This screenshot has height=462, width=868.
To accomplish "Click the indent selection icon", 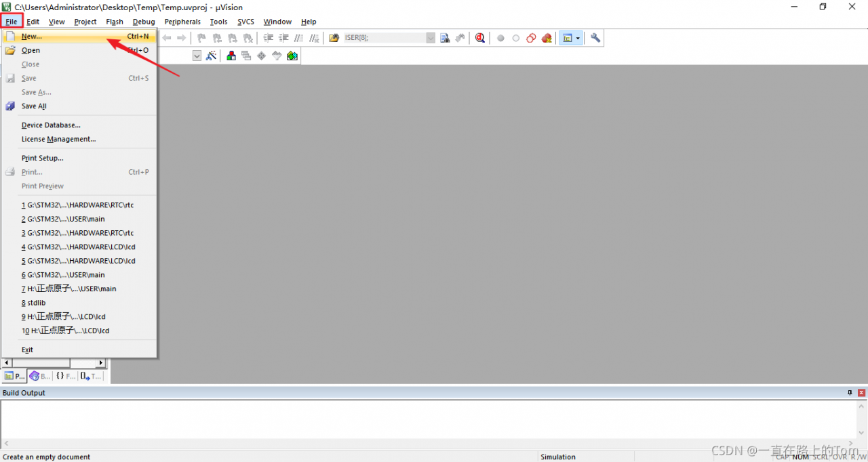I will [269, 38].
